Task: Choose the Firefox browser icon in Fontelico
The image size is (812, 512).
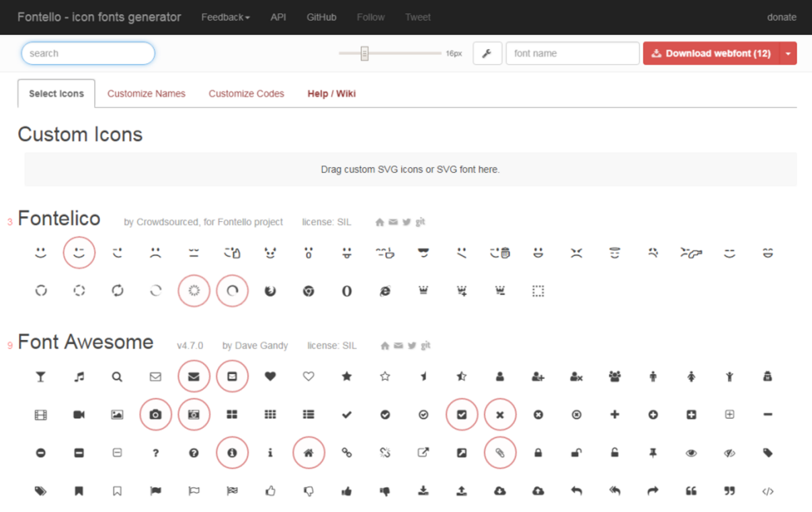Action: [270, 292]
